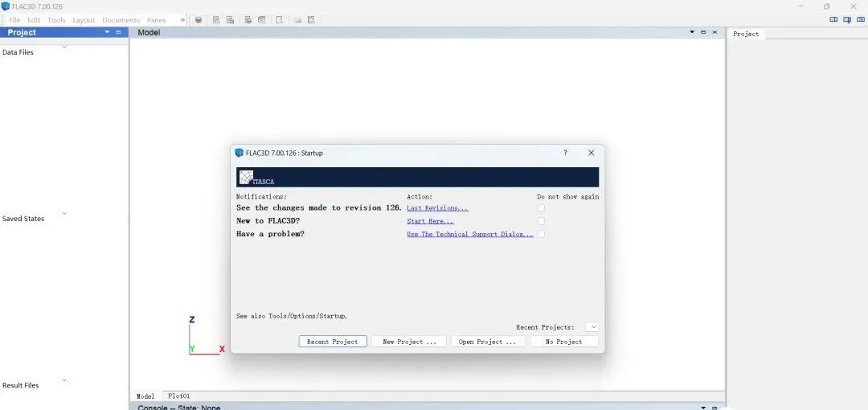Open the Use The Technical Support Dialog link

pyautogui.click(x=470, y=234)
